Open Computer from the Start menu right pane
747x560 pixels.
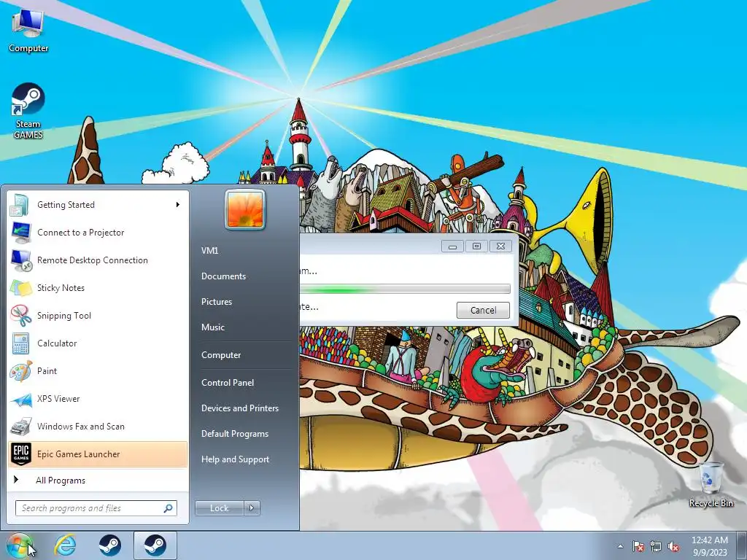tap(221, 355)
